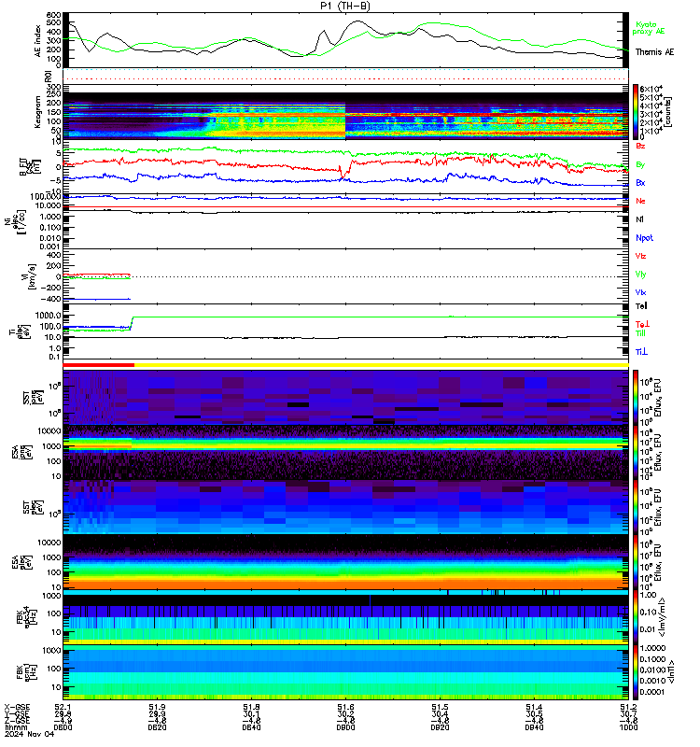Viewport: 700px width, 747px height.
Task: Click the yellow segment of the mode bar
Action: click(x=382, y=365)
